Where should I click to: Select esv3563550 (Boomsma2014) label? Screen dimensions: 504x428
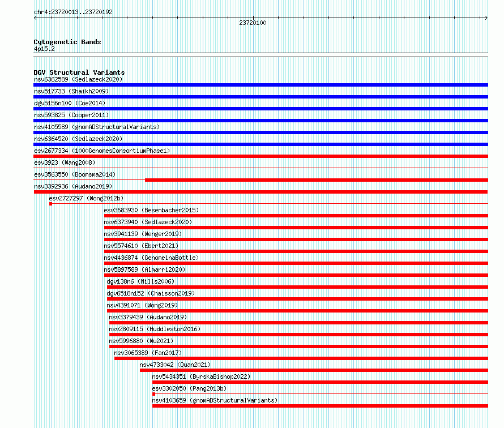pos(75,174)
